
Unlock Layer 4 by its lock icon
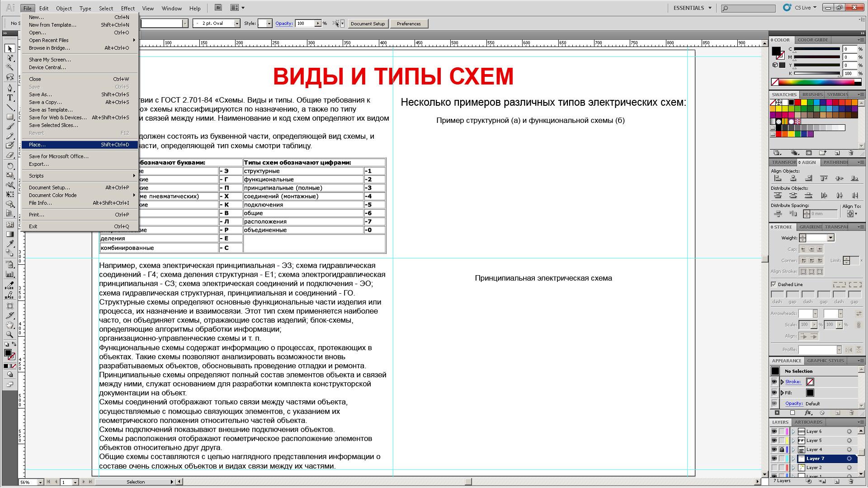pos(782,450)
